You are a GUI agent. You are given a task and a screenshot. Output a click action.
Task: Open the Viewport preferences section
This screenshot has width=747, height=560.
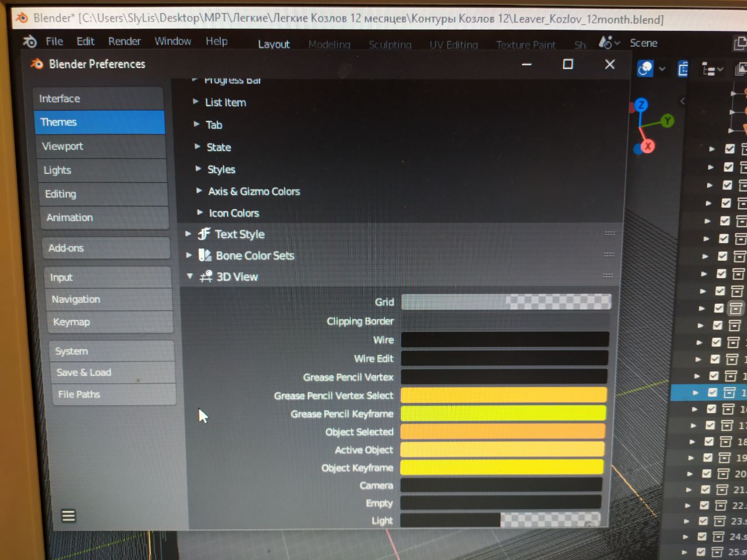[x=102, y=146]
